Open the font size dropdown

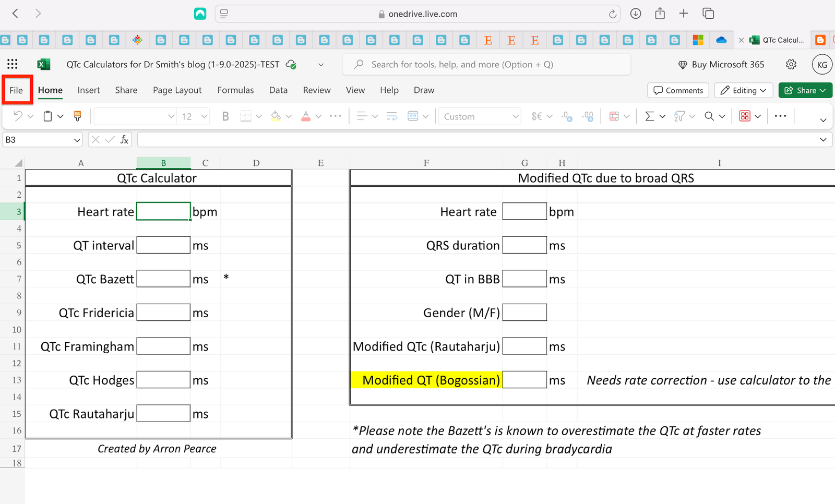coord(204,116)
